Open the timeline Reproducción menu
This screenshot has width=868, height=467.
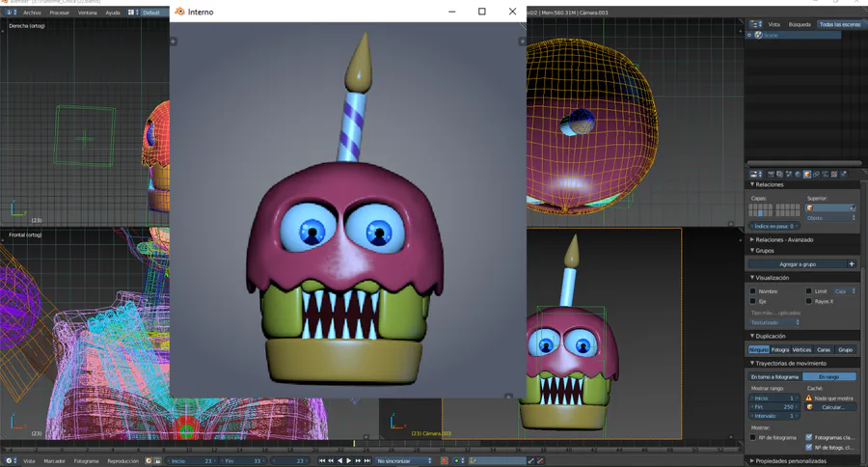[x=122, y=461]
